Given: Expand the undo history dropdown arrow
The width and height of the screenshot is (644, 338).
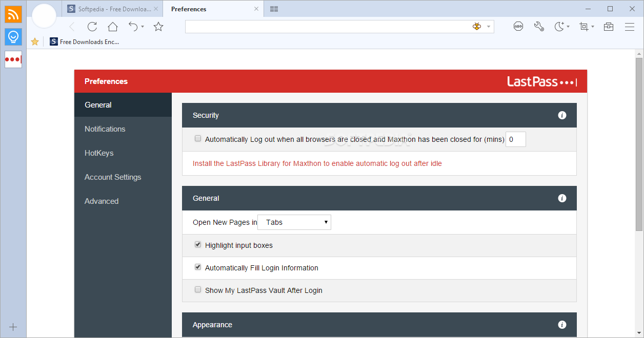Looking at the screenshot, I should [143, 27].
